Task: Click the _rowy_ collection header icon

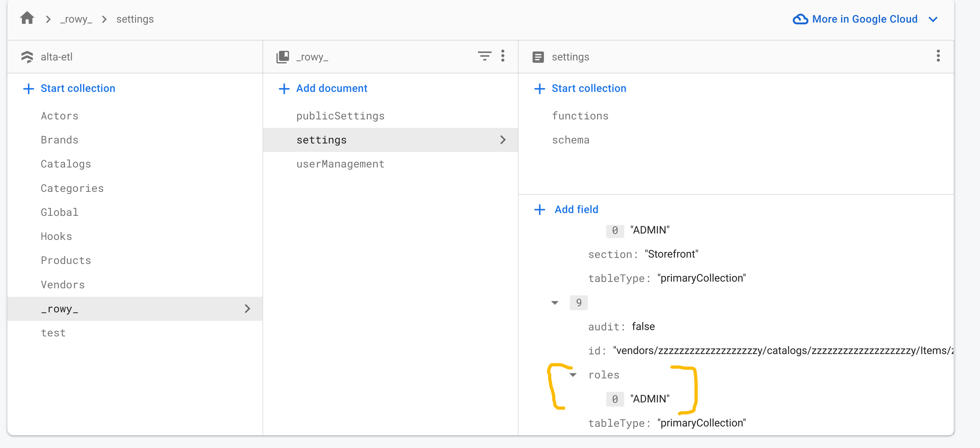Action: [x=283, y=57]
